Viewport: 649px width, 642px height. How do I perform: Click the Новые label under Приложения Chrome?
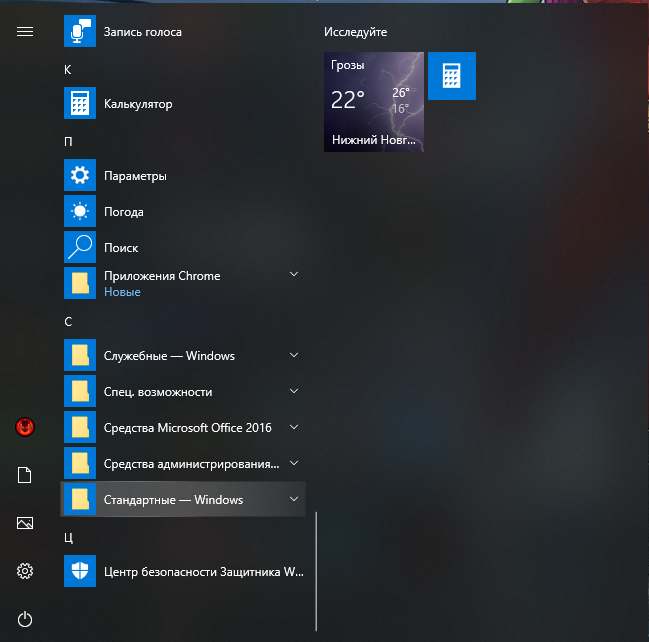pyautogui.click(x=122, y=292)
